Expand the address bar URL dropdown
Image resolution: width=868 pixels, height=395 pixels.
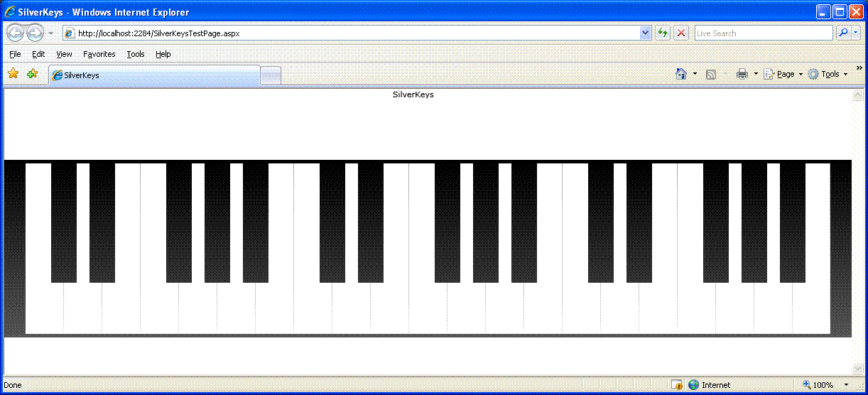pos(645,33)
